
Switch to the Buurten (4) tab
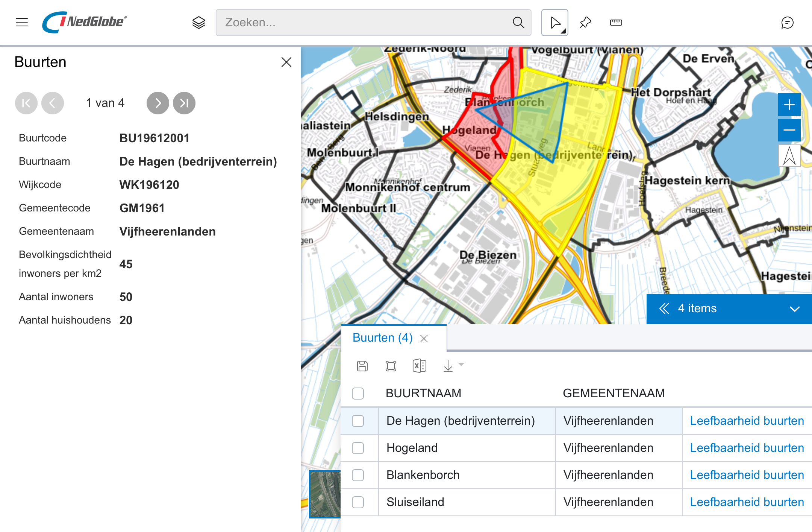coord(382,338)
